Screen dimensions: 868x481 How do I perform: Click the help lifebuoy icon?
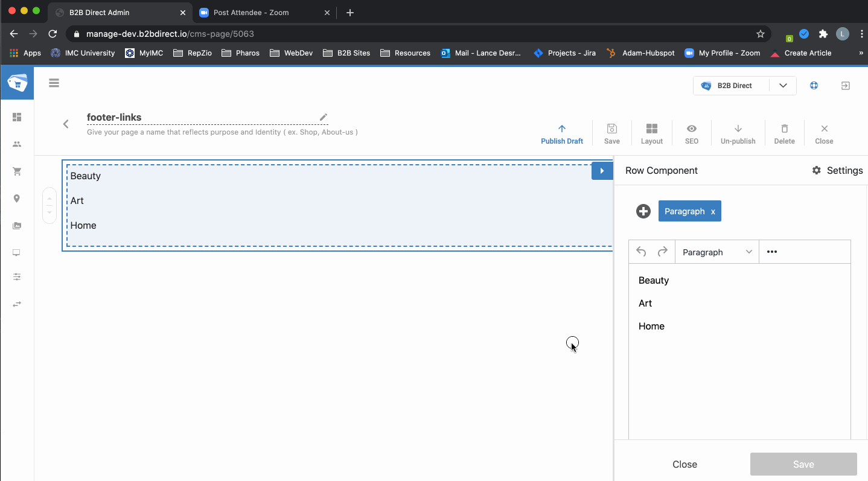814,86
